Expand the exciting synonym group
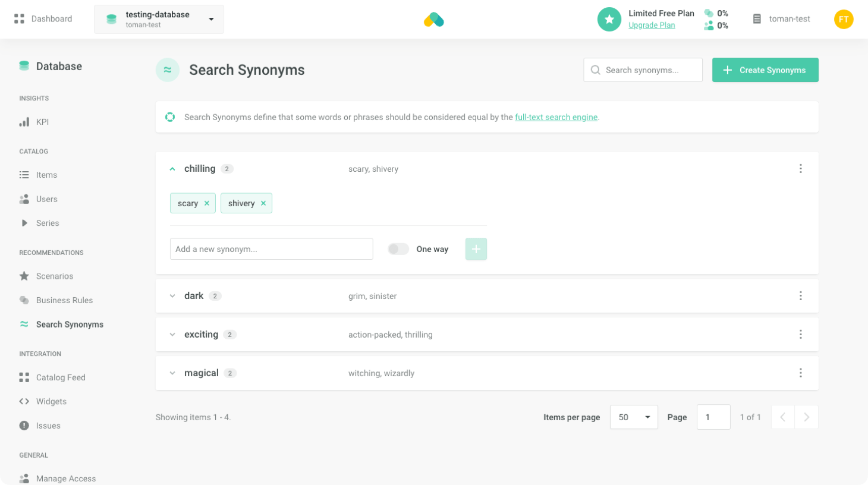 172,335
